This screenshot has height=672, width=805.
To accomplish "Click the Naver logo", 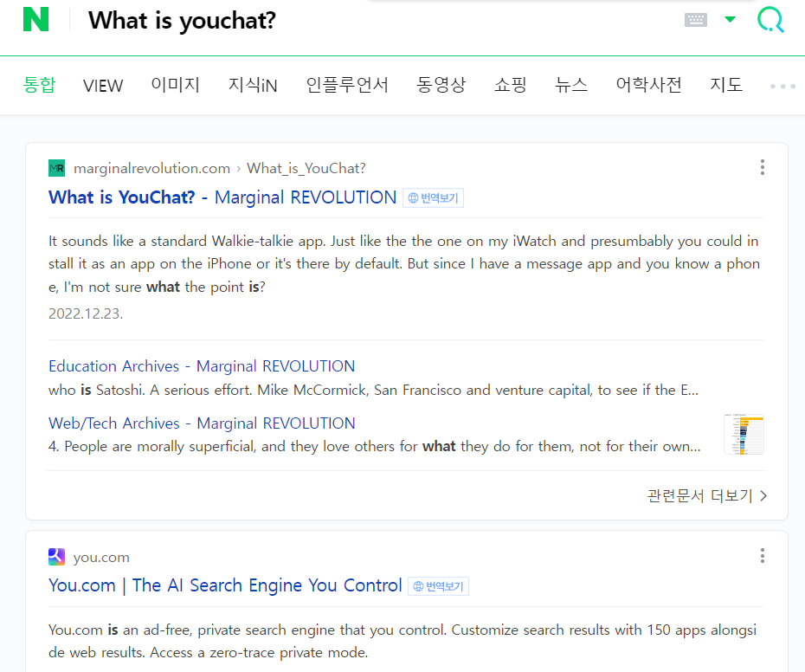I will coord(35,19).
